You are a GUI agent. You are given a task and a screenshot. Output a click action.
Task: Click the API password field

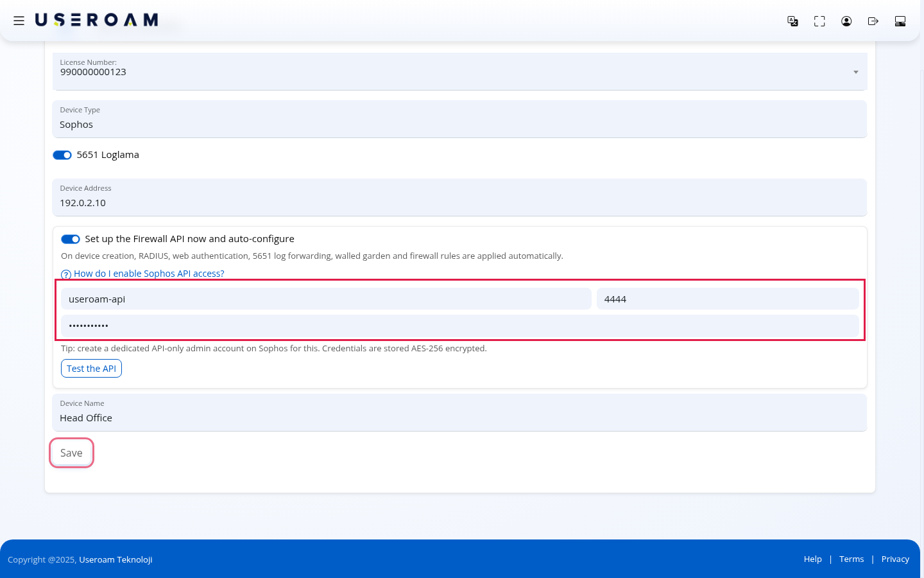coord(460,326)
